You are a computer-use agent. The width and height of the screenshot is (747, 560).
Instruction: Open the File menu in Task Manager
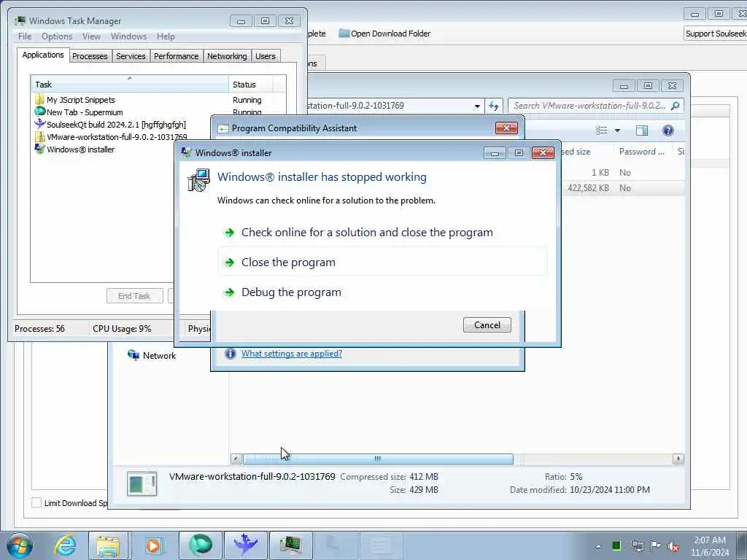(25, 36)
